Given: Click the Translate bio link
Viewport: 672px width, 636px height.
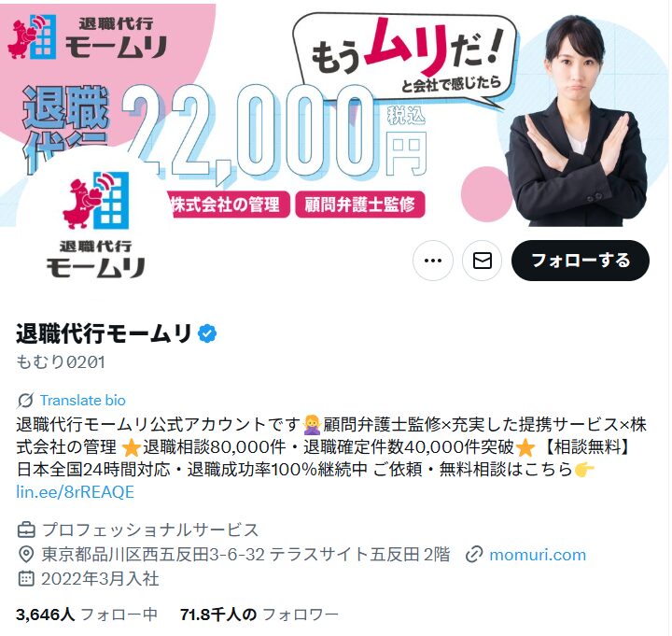Looking at the screenshot, I should tap(83, 401).
